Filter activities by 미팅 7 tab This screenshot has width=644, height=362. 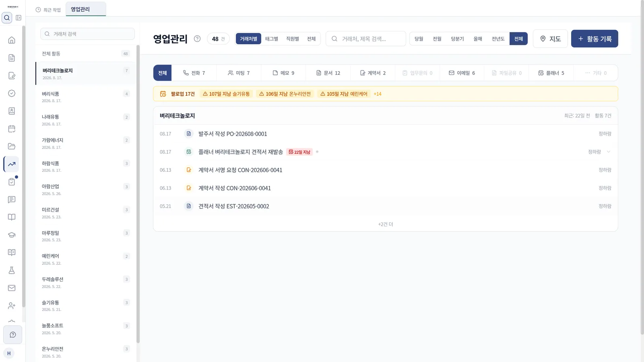pyautogui.click(x=239, y=73)
